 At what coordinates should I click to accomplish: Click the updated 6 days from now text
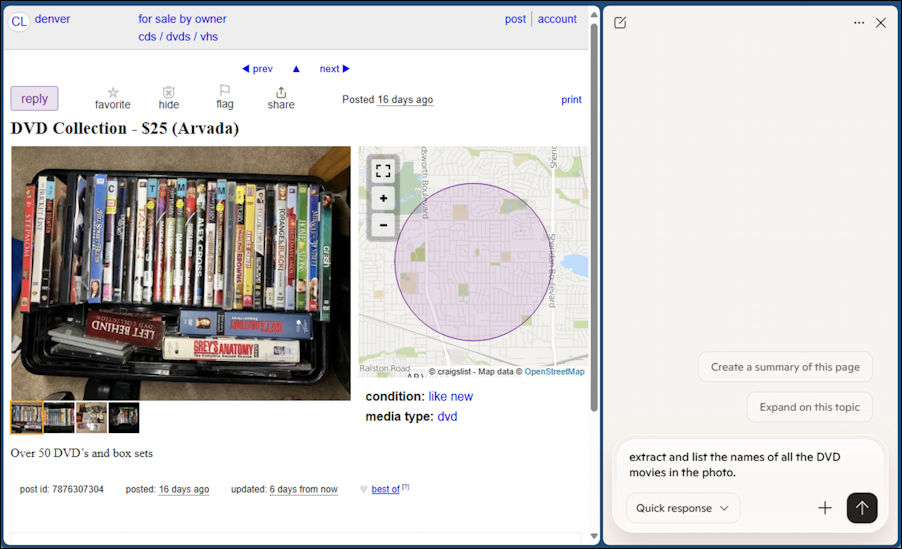tap(284, 489)
